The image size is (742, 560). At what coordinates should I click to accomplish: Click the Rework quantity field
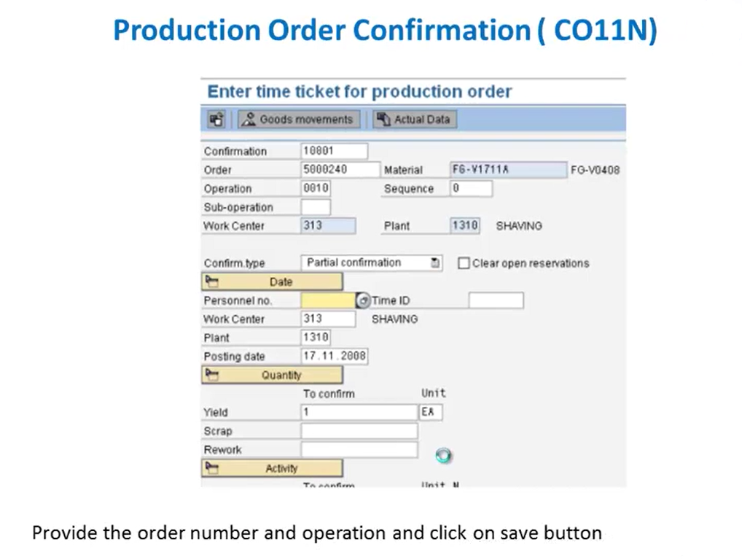(x=359, y=450)
